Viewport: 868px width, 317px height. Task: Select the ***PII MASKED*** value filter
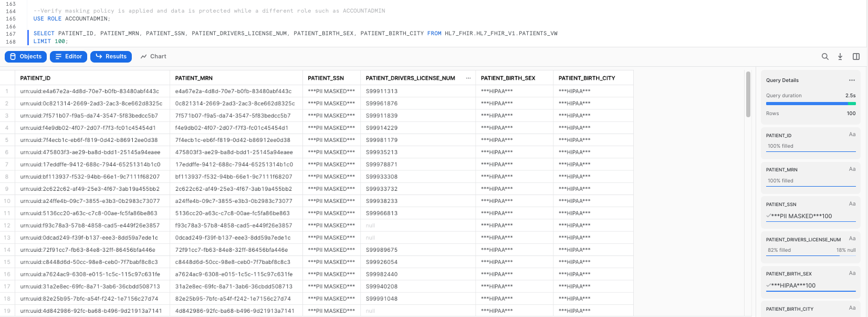(x=801, y=216)
